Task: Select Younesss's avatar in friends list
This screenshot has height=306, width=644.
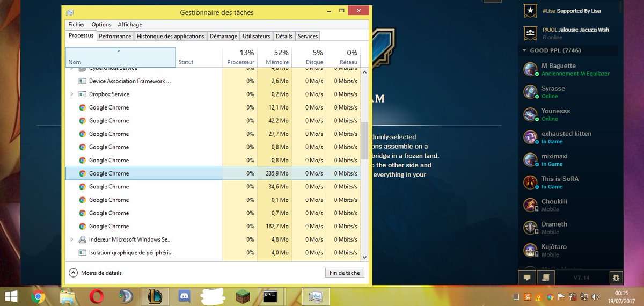Action: [530, 114]
